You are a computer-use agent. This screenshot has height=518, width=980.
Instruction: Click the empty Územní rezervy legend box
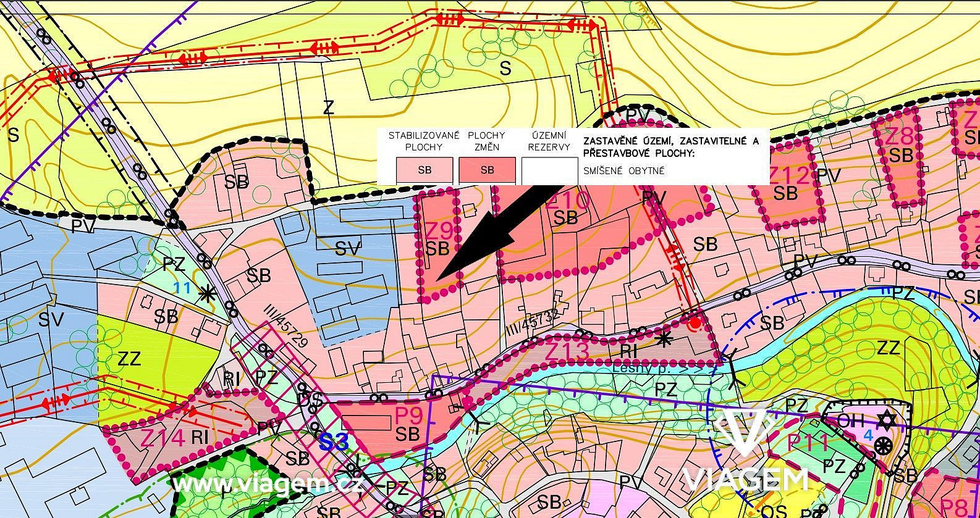click(549, 170)
